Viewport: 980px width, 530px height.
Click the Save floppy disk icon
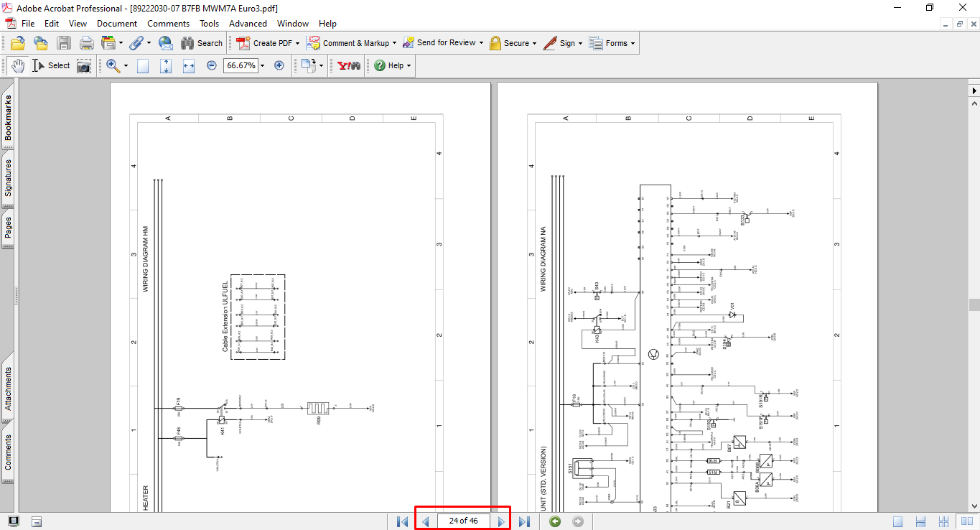[x=64, y=43]
